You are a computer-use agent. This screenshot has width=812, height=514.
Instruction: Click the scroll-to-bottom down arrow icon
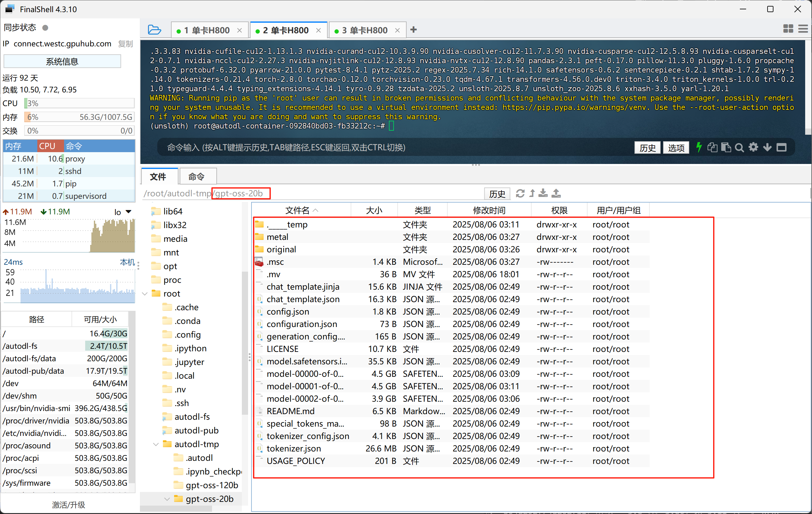click(767, 147)
